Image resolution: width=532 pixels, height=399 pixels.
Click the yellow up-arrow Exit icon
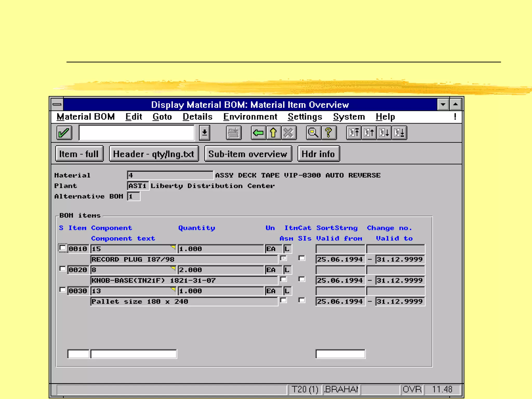(273, 133)
